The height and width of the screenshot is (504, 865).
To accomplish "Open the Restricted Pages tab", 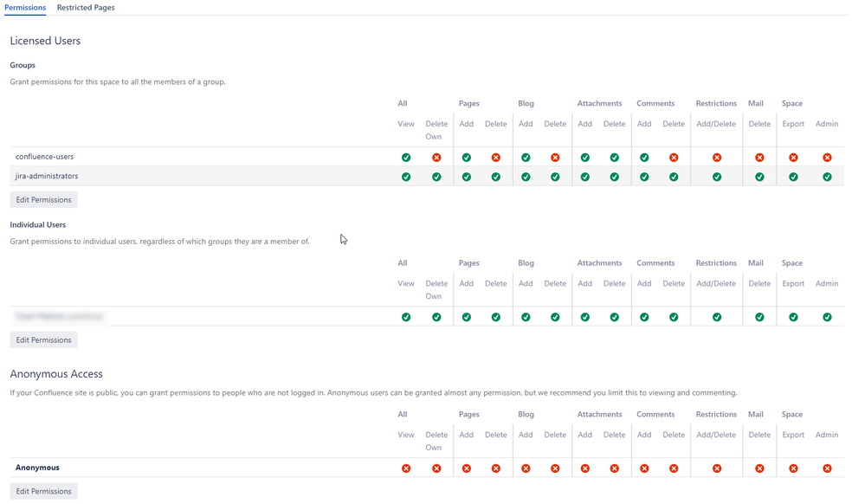I will coord(86,8).
